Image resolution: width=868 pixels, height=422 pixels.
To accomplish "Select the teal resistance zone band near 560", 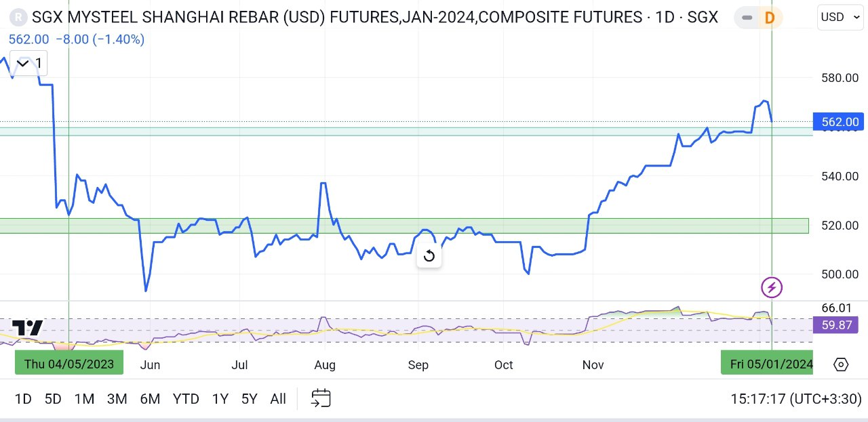I will click(406, 131).
